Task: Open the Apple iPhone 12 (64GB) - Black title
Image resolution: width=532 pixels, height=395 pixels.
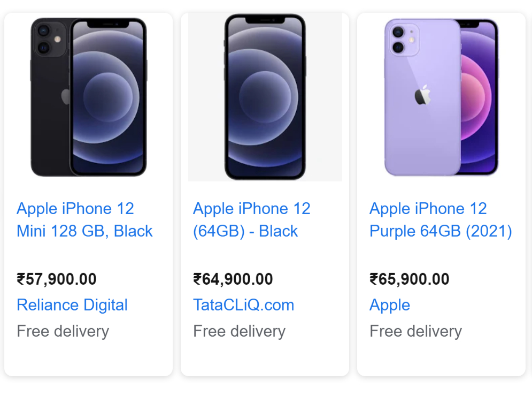Action: click(x=251, y=219)
